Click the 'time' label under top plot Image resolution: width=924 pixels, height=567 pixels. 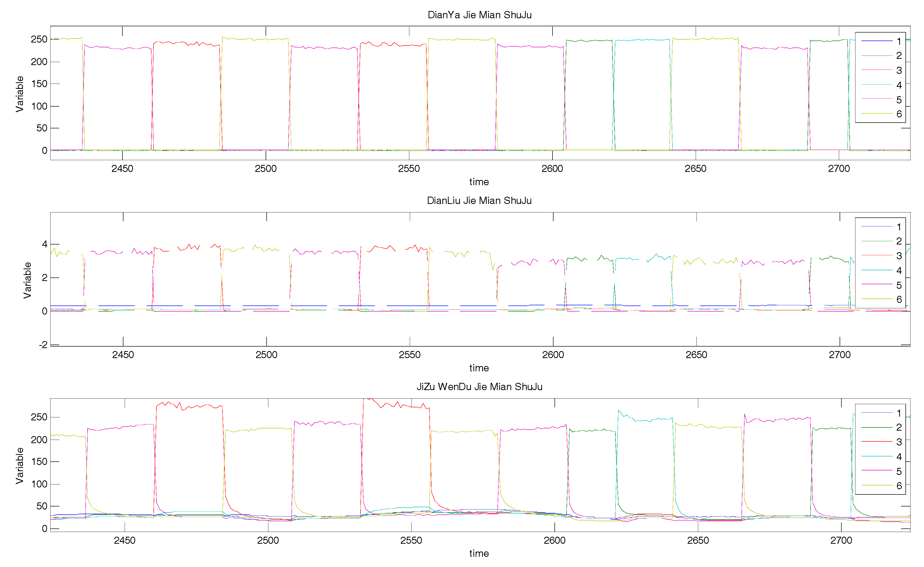click(479, 182)
